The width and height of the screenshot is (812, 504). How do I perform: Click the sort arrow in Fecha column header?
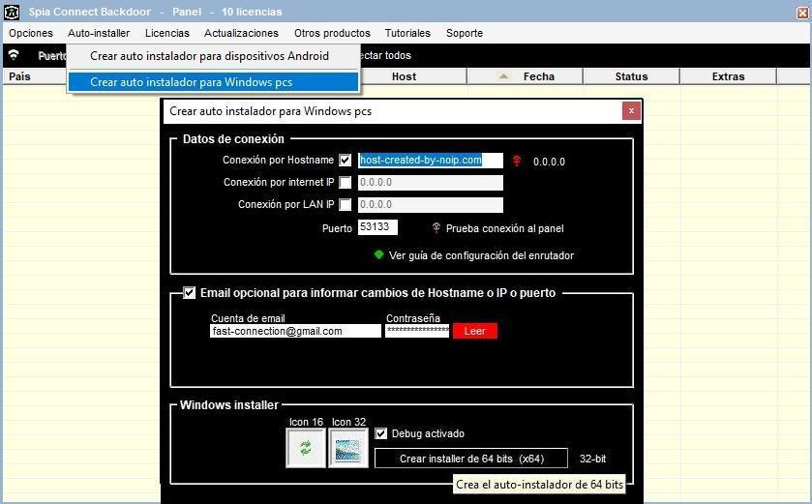click(x=503, y=76)
